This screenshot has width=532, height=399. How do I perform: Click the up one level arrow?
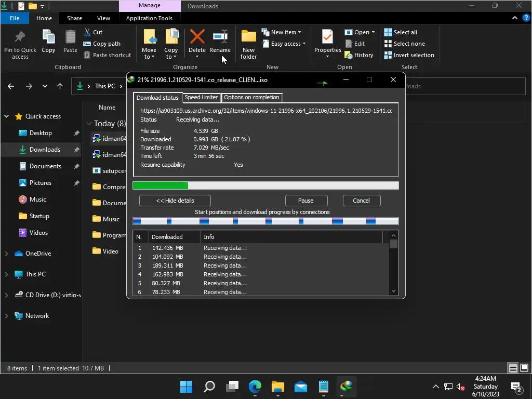click(60, 86)
